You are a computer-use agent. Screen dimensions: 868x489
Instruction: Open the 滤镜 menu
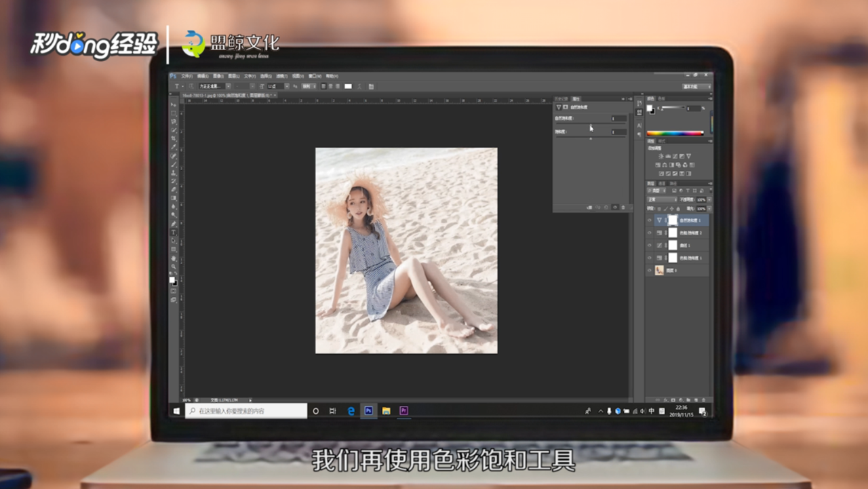click(x=282, y=76)
